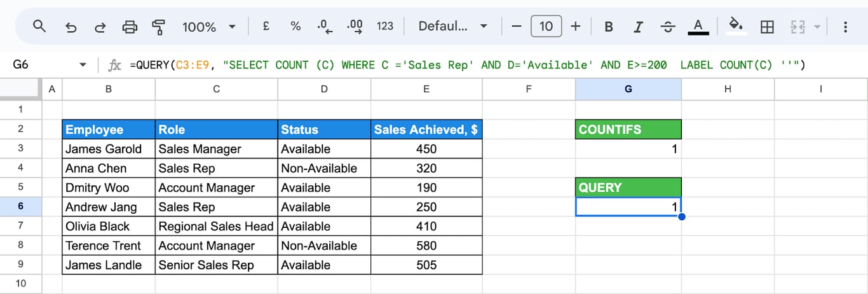Click the COUNTIFS green header cell
The height and width of the screenshot is (294, 868).
[x=628, y=129]
